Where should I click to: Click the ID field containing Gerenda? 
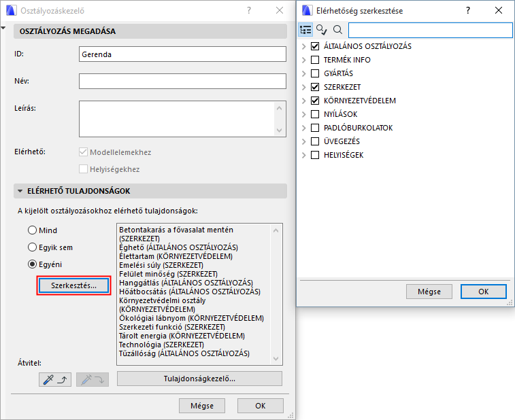click(x=182, y=54)
